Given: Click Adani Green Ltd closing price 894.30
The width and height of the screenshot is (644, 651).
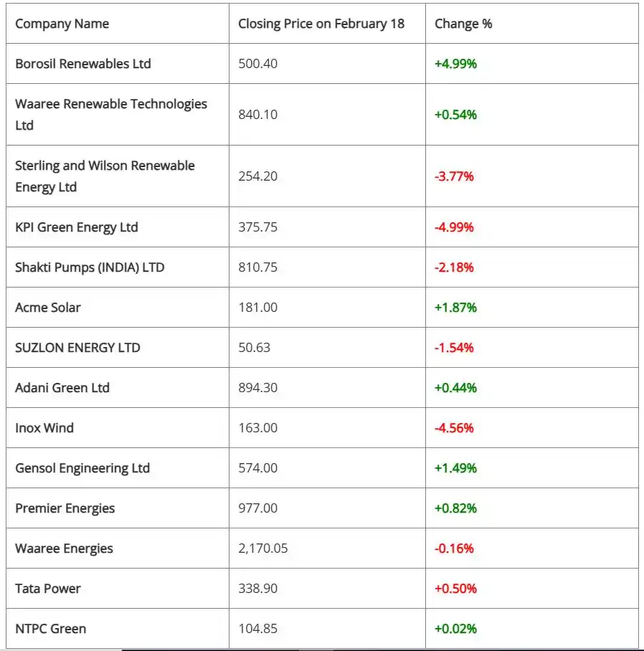Looking at the screenshot, I should pyautogui.click(x=258, y=388).
